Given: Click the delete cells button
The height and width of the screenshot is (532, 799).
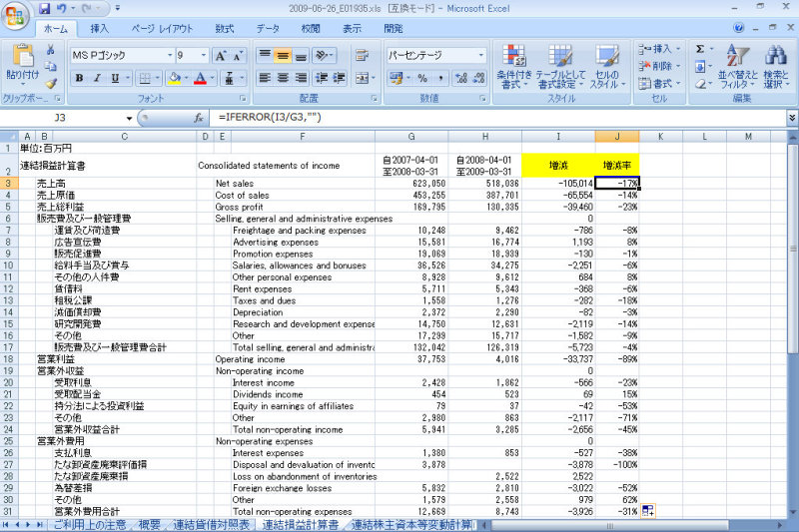Looking at the screenshot, I should 659,66.
